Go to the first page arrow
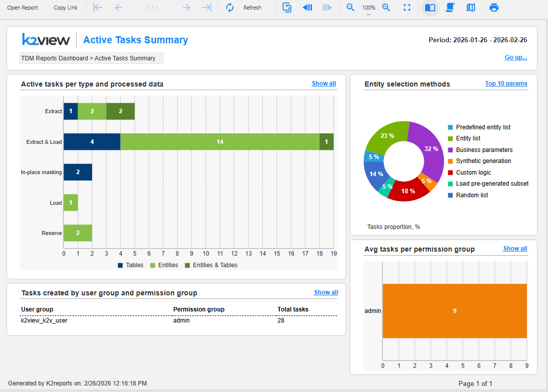Image resolution: width=548 pixels, height=392 pixels. (x=98, y=8)
